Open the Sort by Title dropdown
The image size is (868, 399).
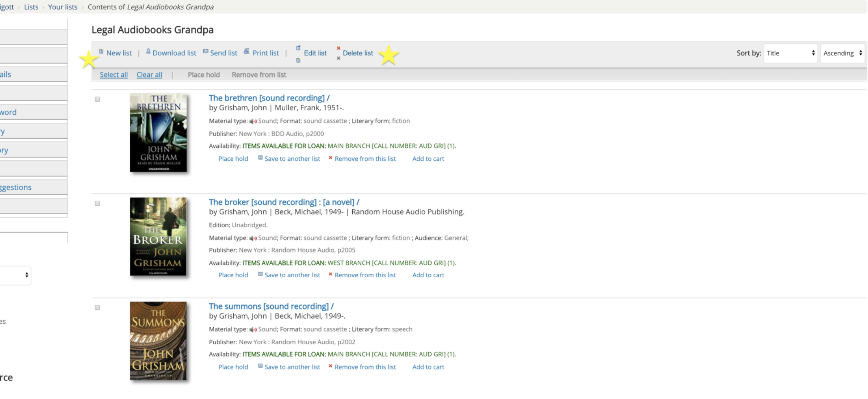pos(790,53)
